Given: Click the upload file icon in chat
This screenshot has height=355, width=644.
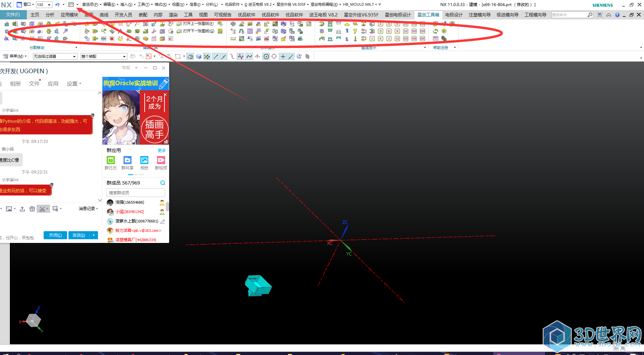Looking at the screenshot, I should tap(22, 209).
